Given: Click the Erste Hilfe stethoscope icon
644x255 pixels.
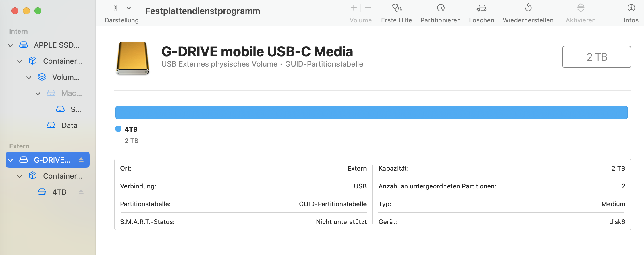Looking at the screenshot, I should (x=397, y=8).
